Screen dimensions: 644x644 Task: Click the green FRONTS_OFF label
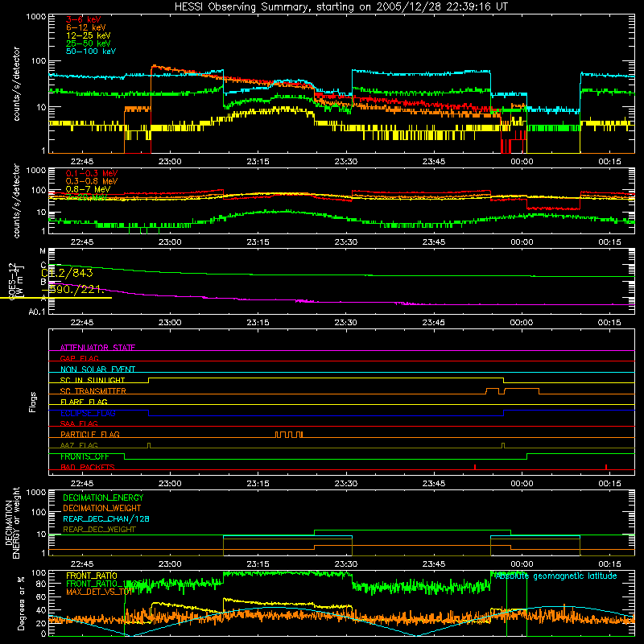(85, 456)
